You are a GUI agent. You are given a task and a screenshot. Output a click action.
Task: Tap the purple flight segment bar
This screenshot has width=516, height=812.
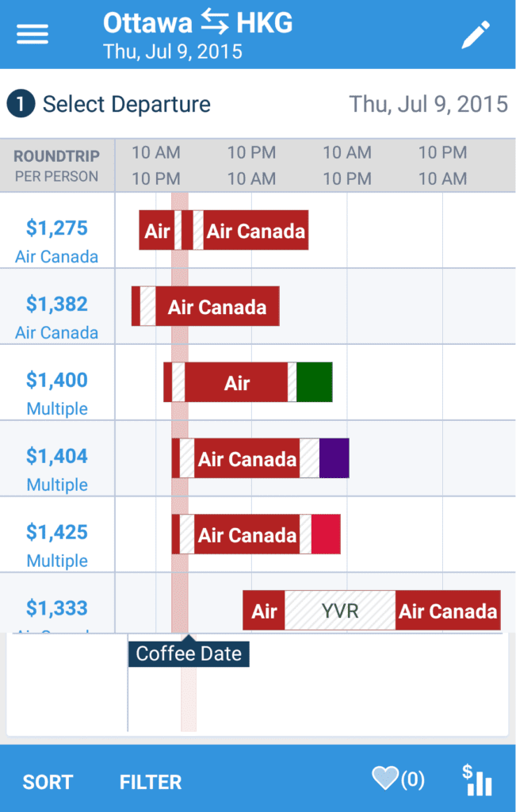[334, 458]
